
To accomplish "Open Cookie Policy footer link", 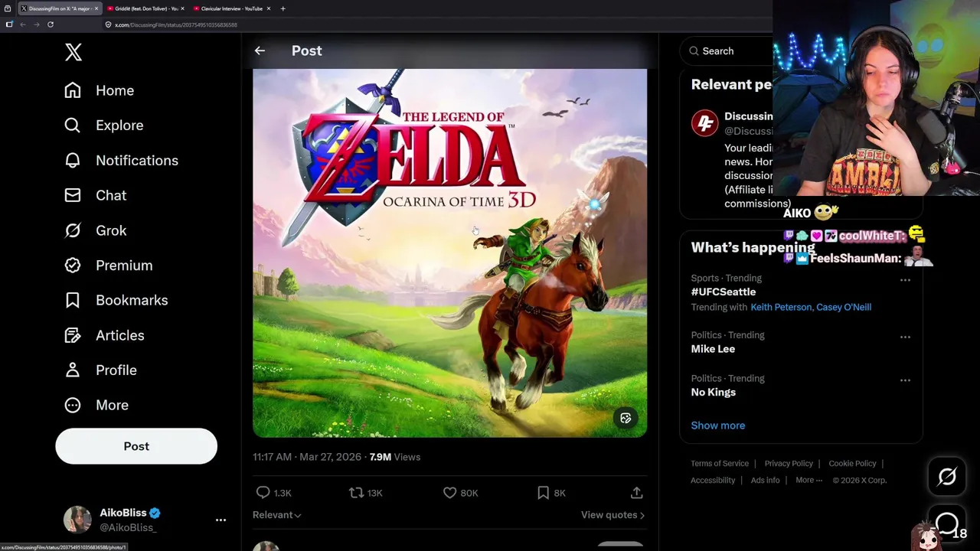I will [x=852, y=463].
